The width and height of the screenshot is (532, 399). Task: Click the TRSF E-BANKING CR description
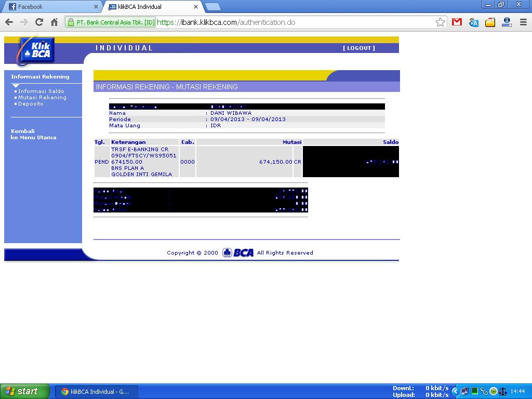[140, 149]
